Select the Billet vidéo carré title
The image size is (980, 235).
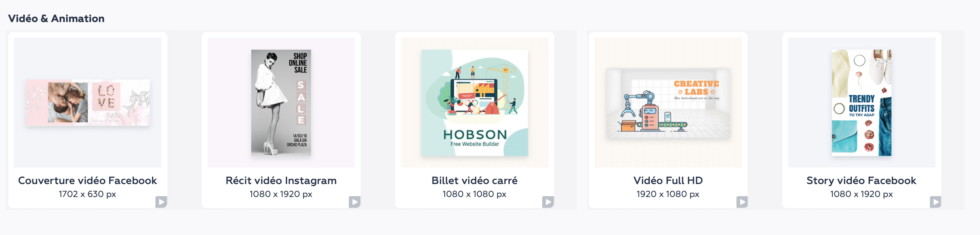coord(474,181)
